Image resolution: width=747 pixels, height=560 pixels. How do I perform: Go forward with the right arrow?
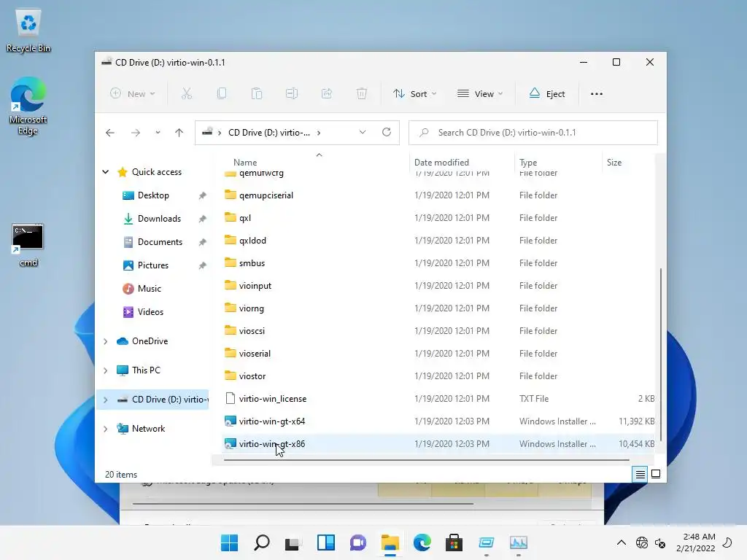136,133
